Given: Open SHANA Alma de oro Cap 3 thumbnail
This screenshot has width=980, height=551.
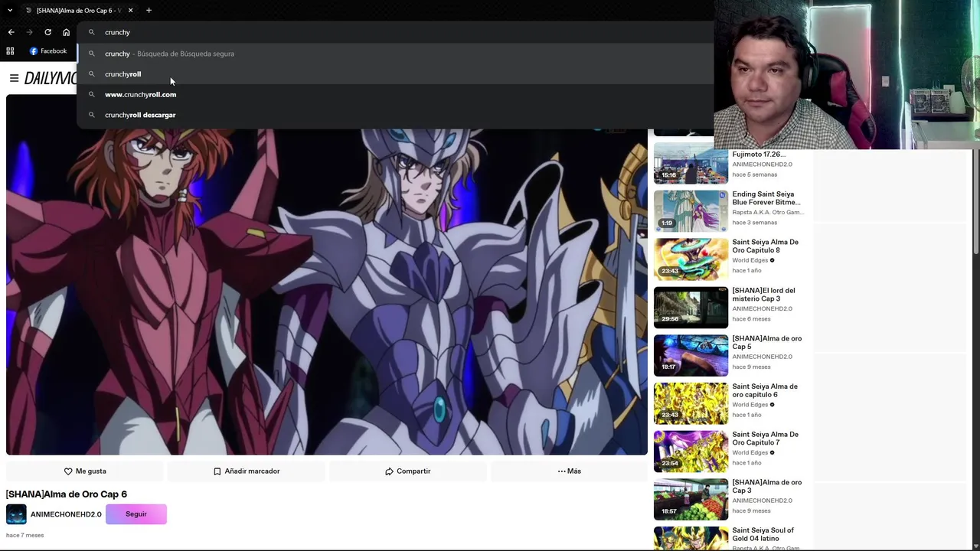Looking at the screenshot, I should tap(691, 500).
